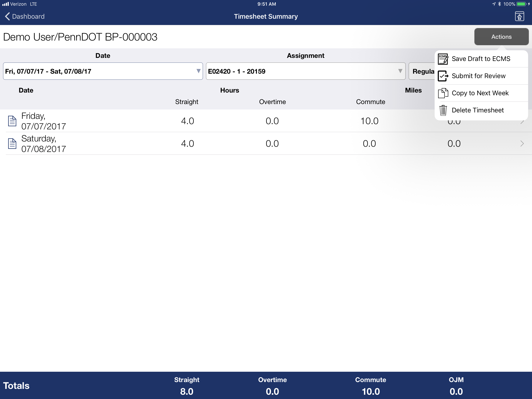Tap Friday's Straight hours 4.0
532x399 pixels.
tap(187, 121)
